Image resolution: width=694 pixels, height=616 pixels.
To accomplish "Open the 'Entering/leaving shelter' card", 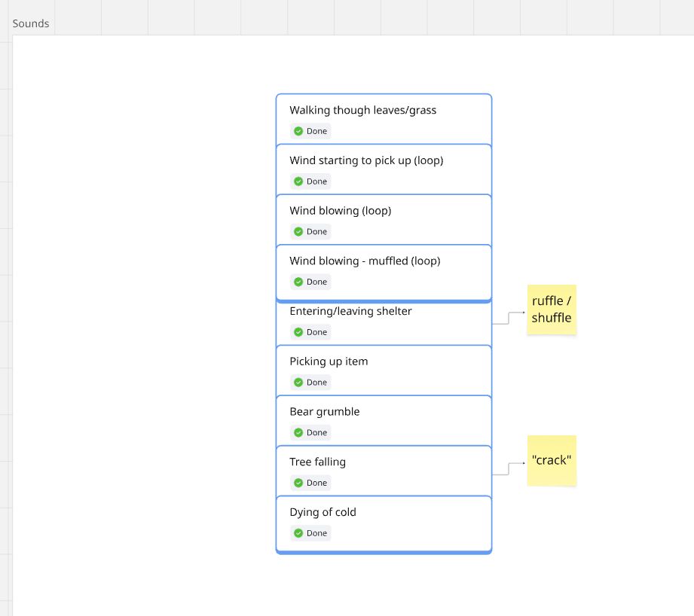I will pyautogui.click(x=384, y=324).
